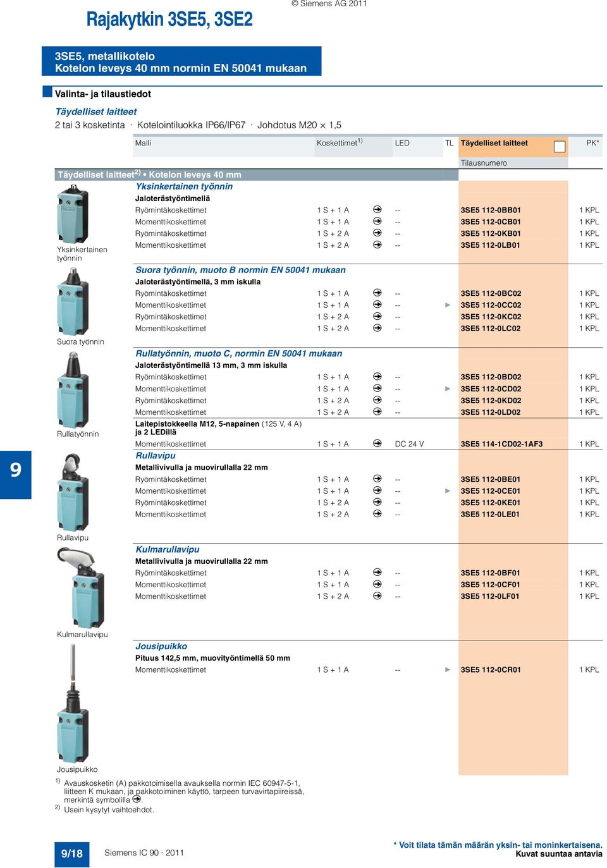This screenshot has width=607, height=868.
Task: Click positive-opening symbol in 3SE5 112-0BF01 row
Action: click(377, 572)
